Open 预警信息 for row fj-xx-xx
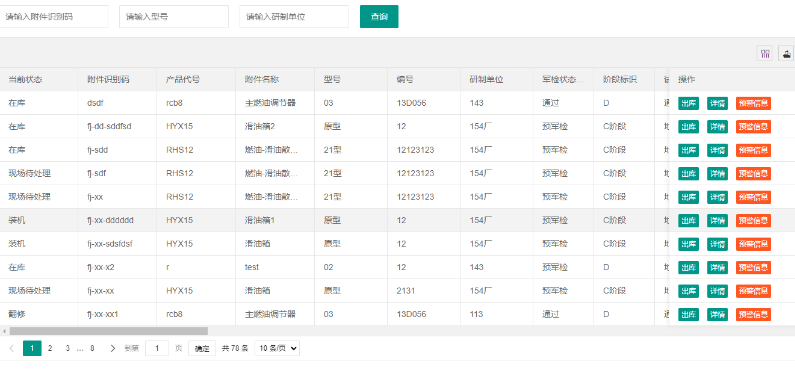The height and width of the screenshot is (369, 795). click(753, 291)
